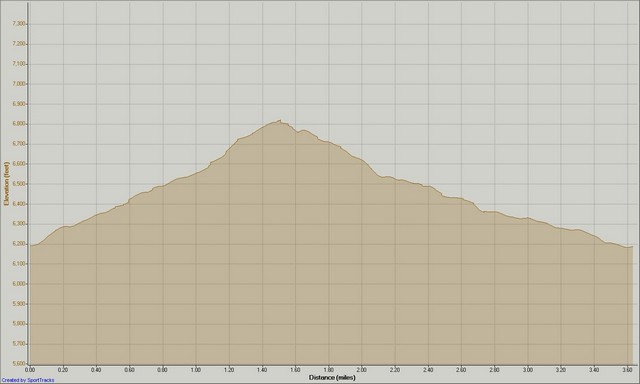Click the 0.60 distance tick label
The image size is (640, 384).
pos(129,370)
